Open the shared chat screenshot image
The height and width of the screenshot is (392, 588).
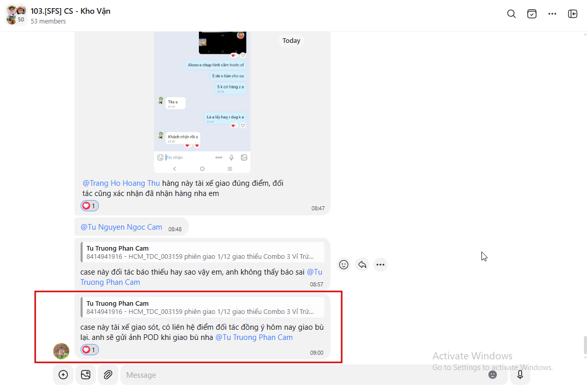(202, 102)
